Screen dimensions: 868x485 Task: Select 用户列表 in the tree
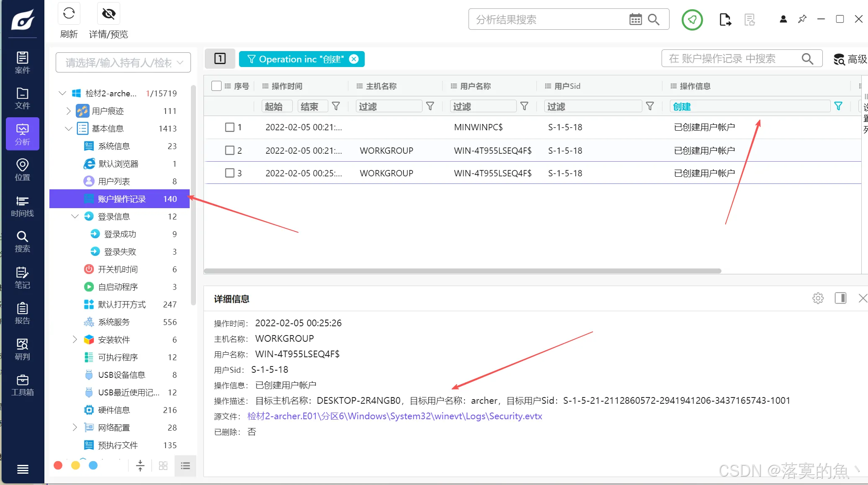tap(113, 181)
